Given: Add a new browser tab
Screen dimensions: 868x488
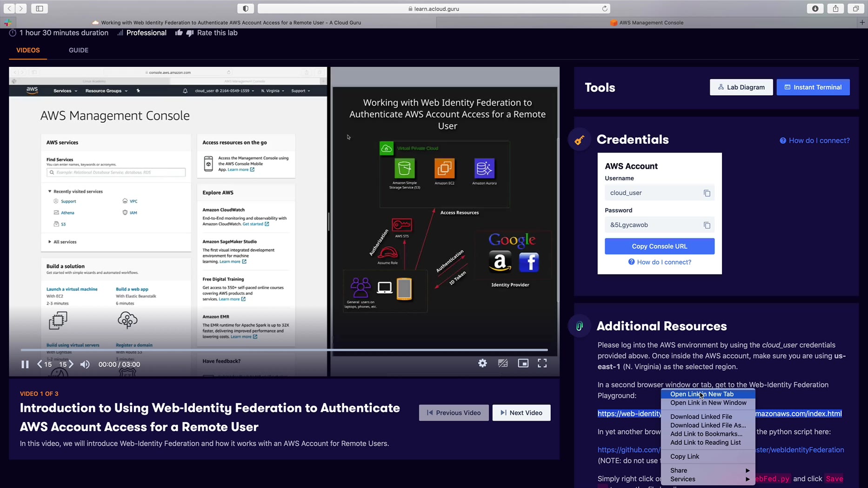Looking at the screenshot, I should (862, 22).
